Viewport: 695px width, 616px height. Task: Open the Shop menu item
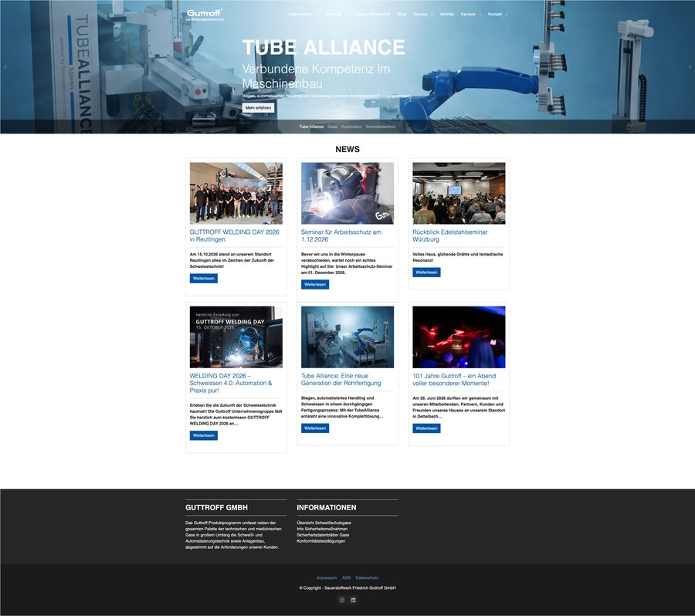(x=402, y=14)
